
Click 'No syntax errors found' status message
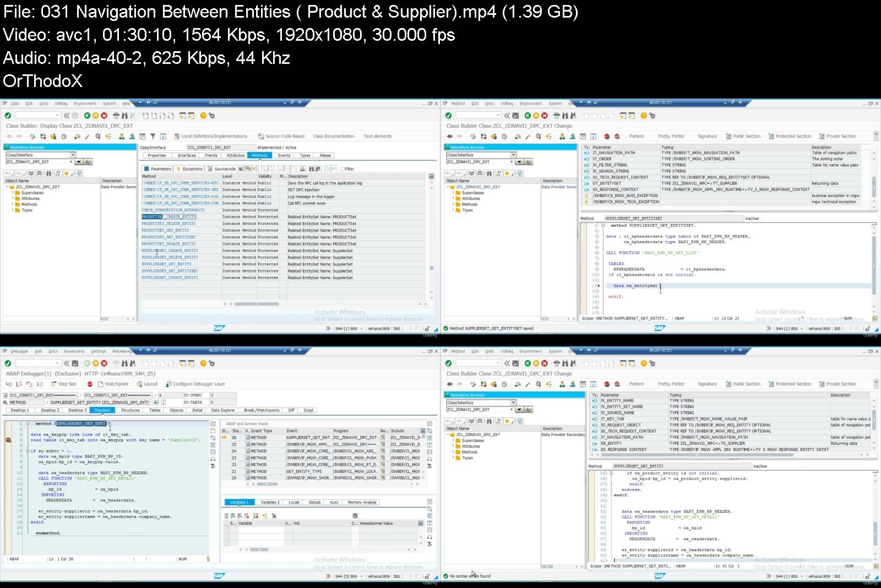click(470, 576)
